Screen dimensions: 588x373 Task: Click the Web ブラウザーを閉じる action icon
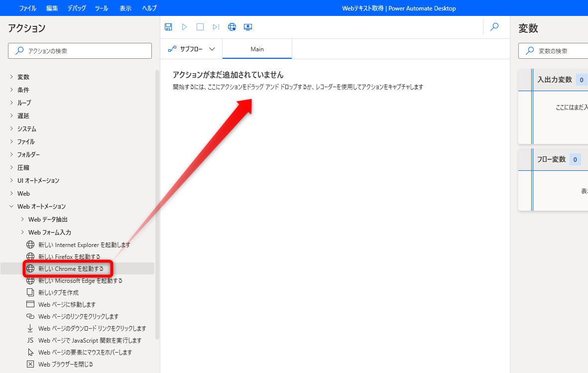click(x=30, y=364)
